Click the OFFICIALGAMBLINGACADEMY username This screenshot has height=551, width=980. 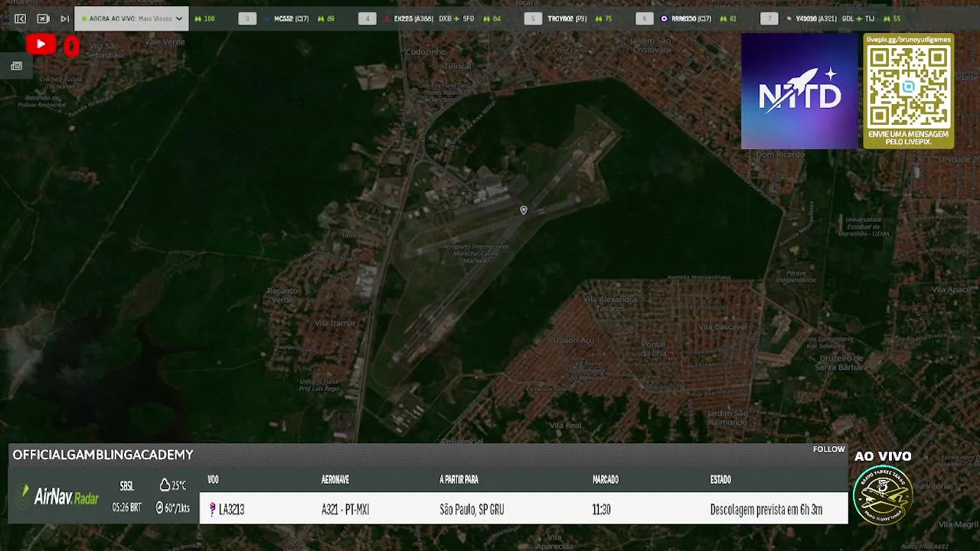(x=103, y=455)
